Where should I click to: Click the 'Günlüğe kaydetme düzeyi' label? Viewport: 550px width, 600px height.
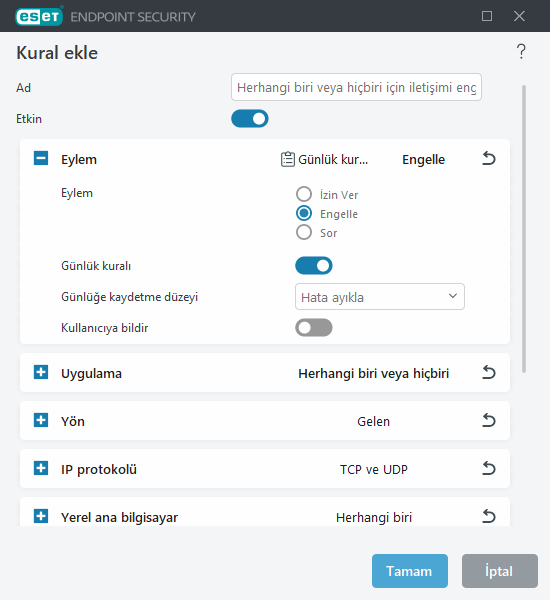click(x=129, y=297)
